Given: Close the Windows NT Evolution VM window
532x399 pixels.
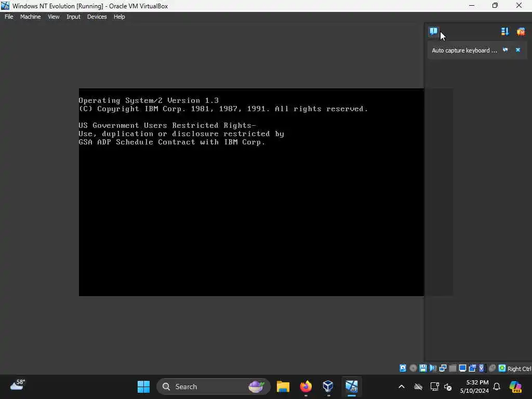Looking at the screenshot, I should [x=519, y=5].
